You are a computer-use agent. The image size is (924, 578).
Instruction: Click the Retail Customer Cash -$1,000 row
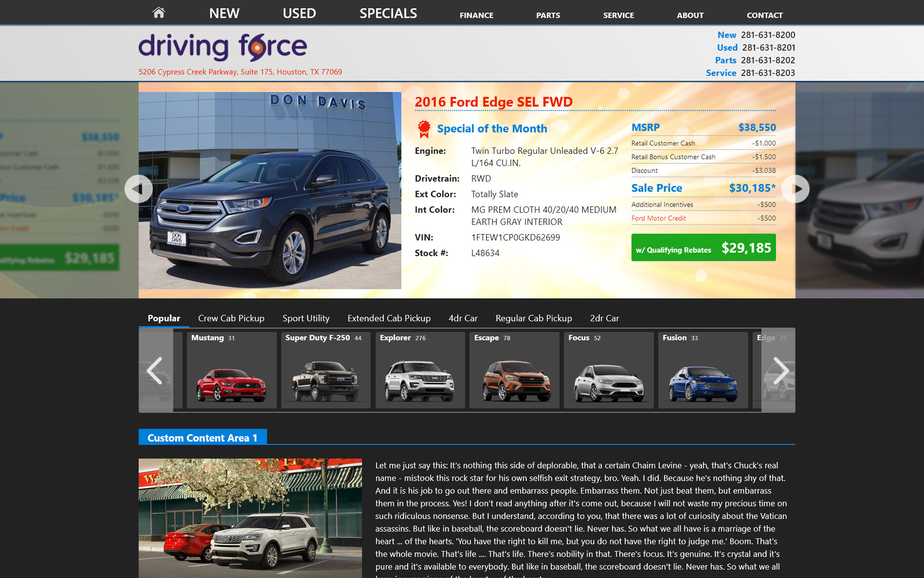pos(704,143)
